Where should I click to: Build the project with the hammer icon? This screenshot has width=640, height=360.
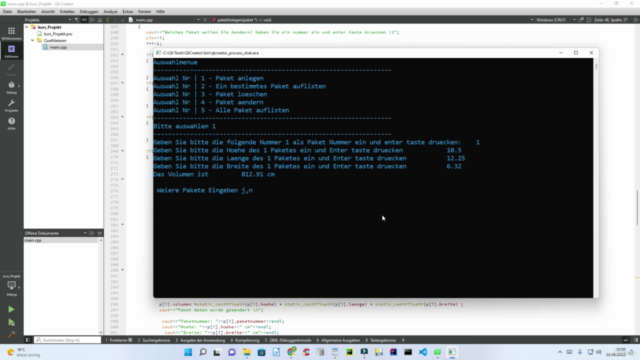coord(11,335)
